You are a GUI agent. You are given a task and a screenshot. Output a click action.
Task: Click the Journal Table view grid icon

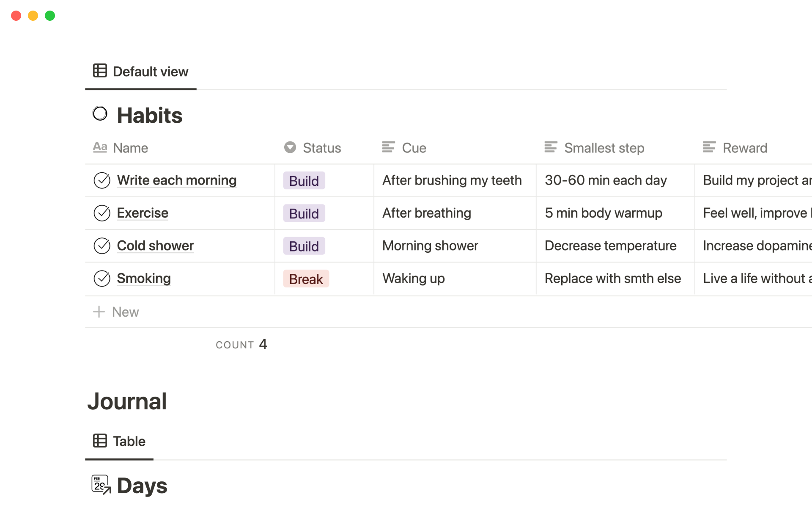click(x=100, y=441)
